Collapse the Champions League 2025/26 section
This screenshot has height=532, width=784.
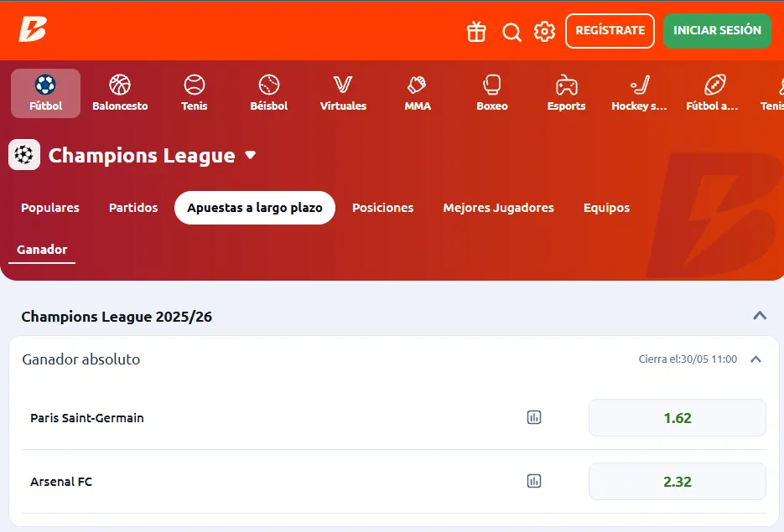(x=760, y=316)
